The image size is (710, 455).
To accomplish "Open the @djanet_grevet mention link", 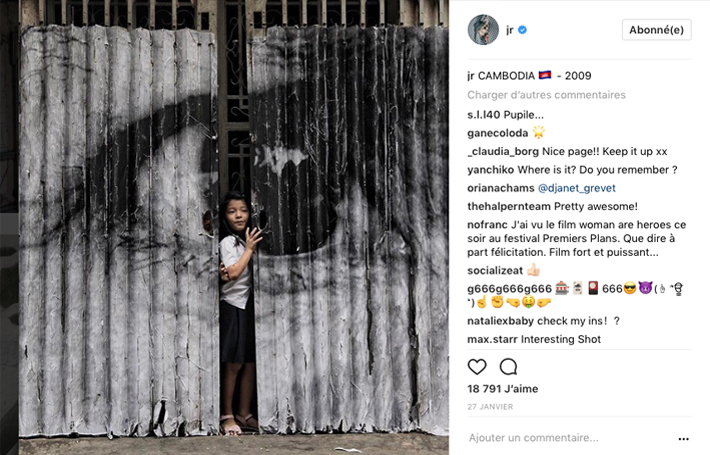I will [576, 188].
